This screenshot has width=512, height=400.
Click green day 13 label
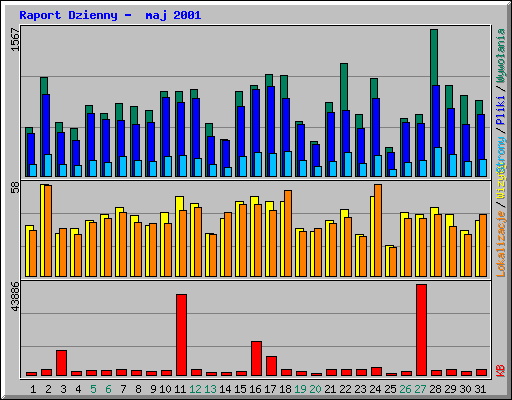pos(210,389)
